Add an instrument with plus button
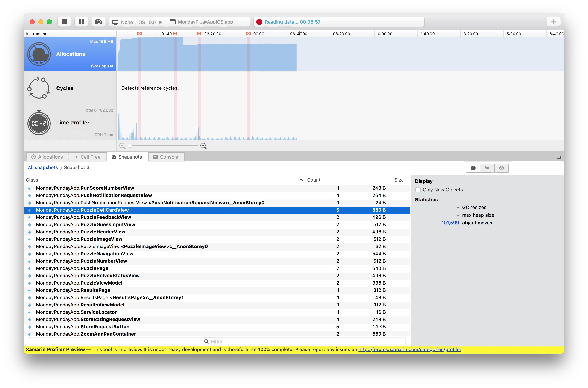 pyautogui.click(x=553, y=22)
